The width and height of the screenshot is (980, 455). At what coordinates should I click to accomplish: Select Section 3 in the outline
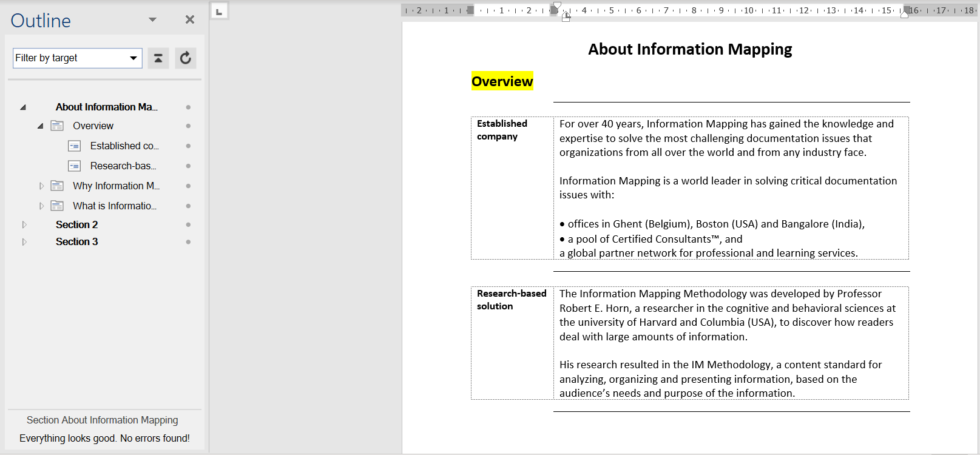[x=76, y=242]
